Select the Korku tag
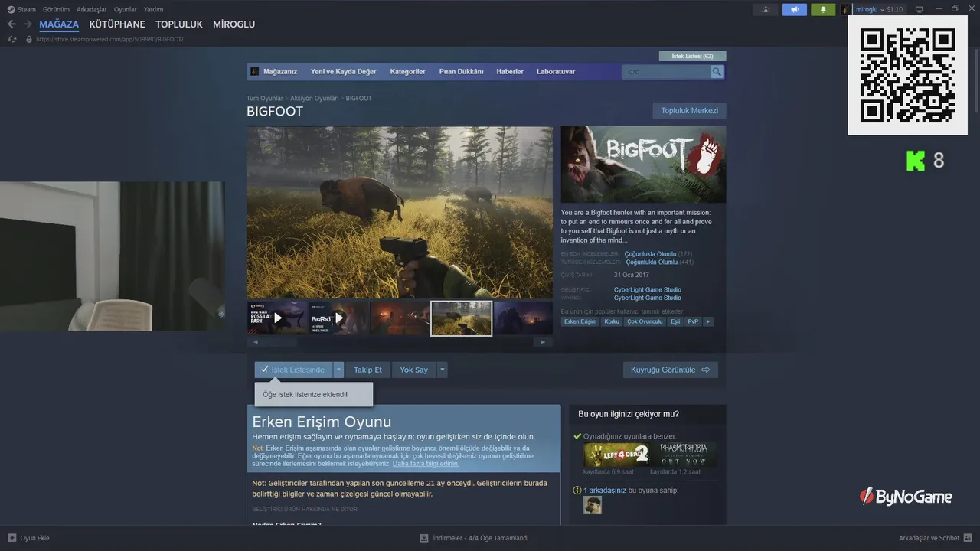Viewport: 980px width, 551px height. tap(612, 321)
